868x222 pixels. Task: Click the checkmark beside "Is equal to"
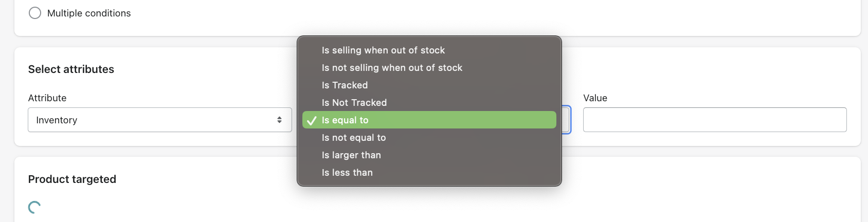click(312, 120)
